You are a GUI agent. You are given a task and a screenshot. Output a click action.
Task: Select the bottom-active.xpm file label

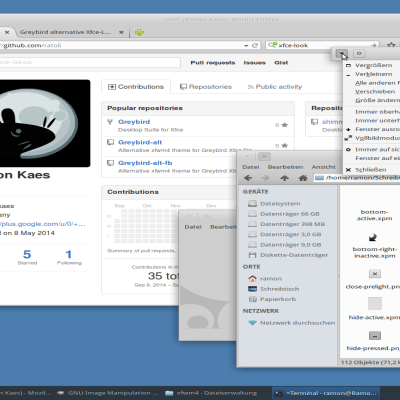point(374,215)
